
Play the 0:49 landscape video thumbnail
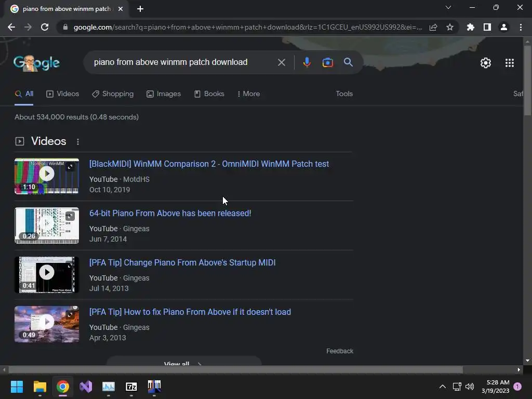(47, 324)
